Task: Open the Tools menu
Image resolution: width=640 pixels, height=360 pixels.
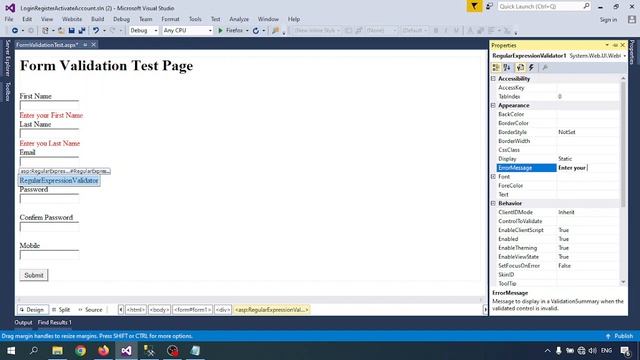Action: 195,19
